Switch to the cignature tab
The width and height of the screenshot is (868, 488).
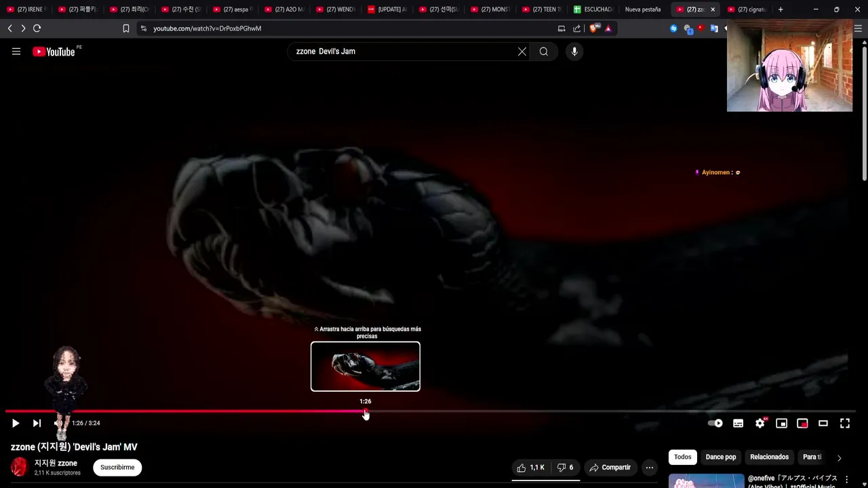[748, 9]
